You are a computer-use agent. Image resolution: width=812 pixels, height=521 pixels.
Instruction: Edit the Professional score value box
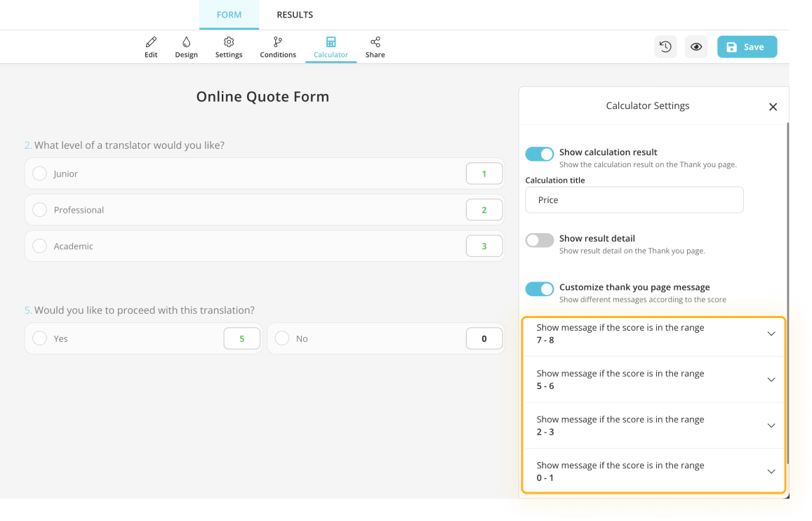coord(484,210)
